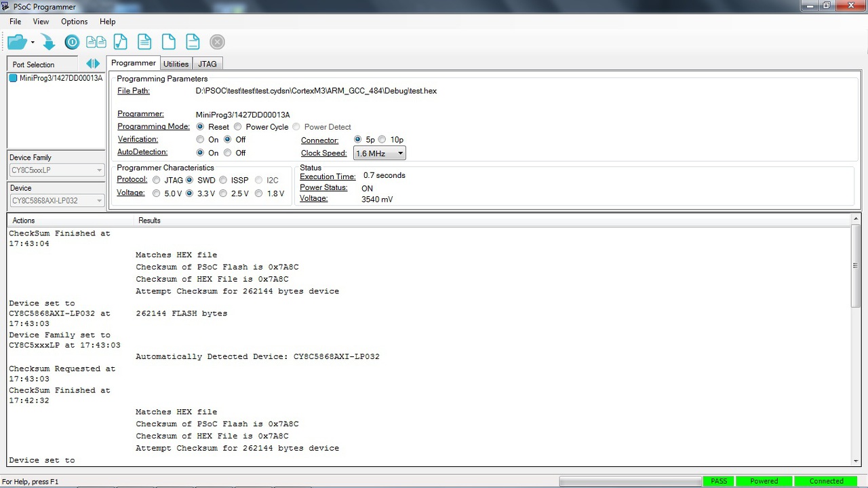The image size is (868, 488).
Task: Select the SWD protocol radio button
Action: coord(190,181)
